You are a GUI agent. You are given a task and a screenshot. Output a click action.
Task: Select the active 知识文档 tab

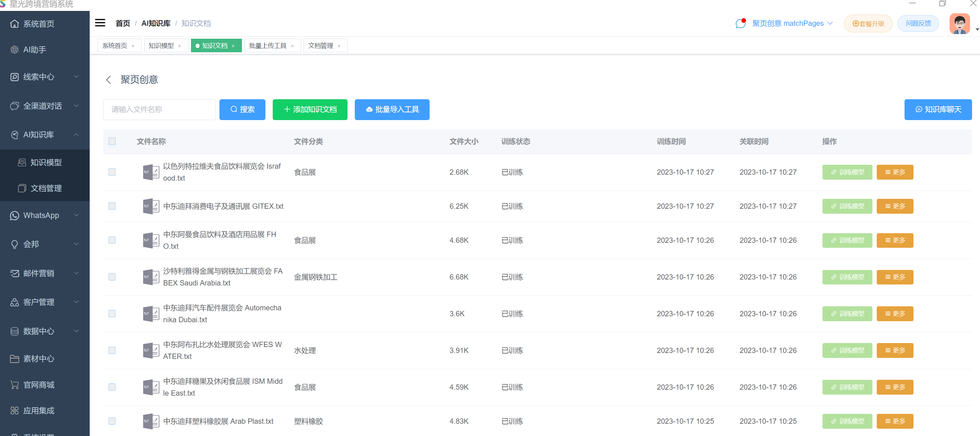click(x=216, y=46)
